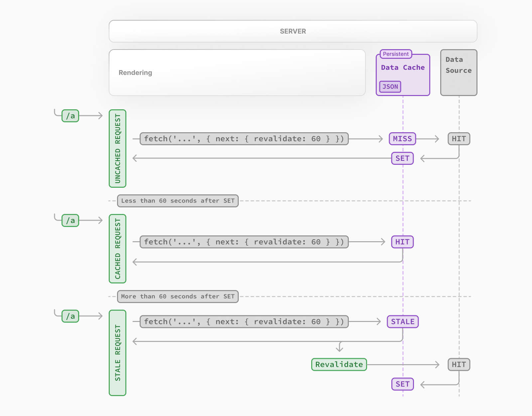Select the SET badge under the uncached request
Viewport: 532px width, 416px height.
(x=402, y=158)
